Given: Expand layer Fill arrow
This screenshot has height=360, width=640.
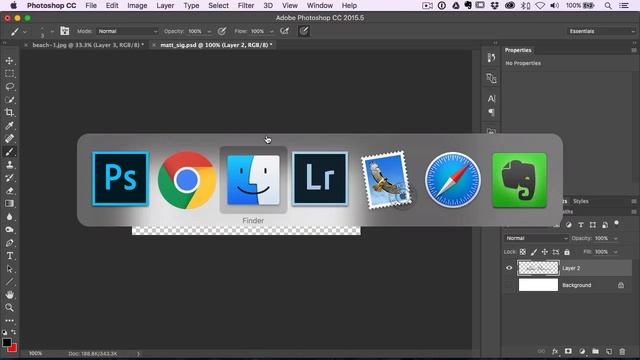Looking at the screenshot, I should [x=616, y=252].
